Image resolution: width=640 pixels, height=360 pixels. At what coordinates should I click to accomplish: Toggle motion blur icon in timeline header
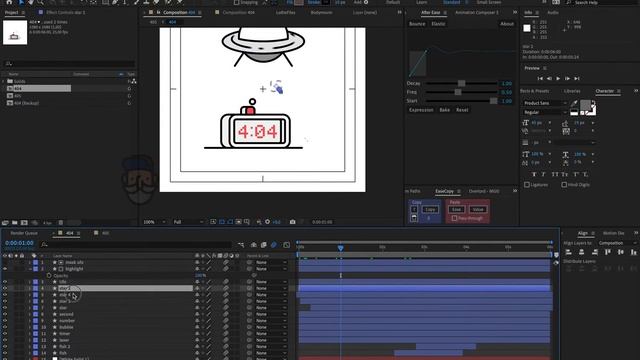coord(274,245)
